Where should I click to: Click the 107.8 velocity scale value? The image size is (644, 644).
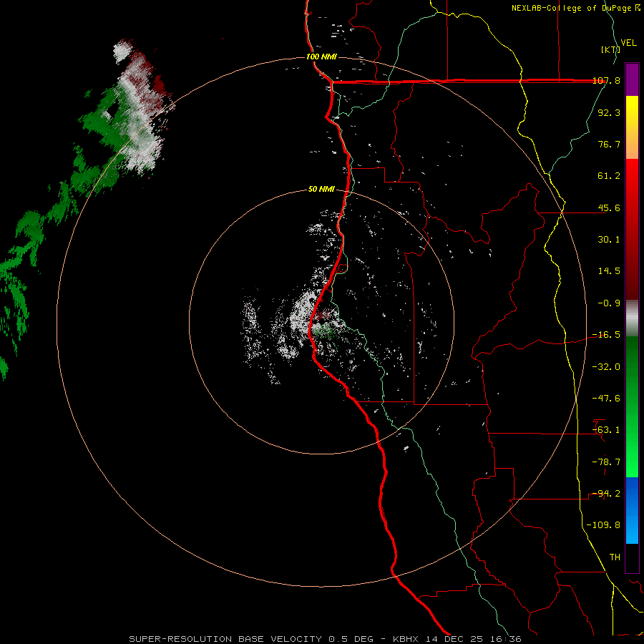(606, 80)
